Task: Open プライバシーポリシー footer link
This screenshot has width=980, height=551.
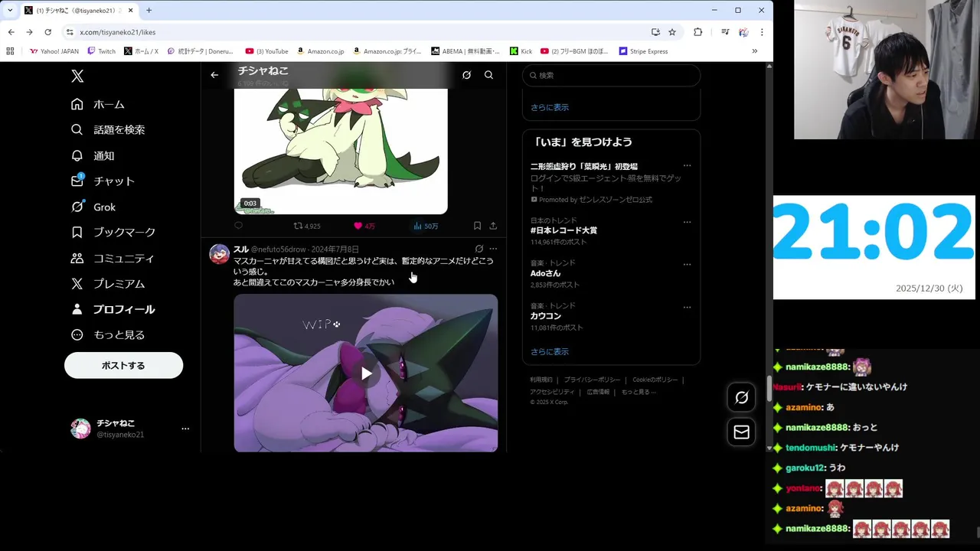Action: point(592,380)
